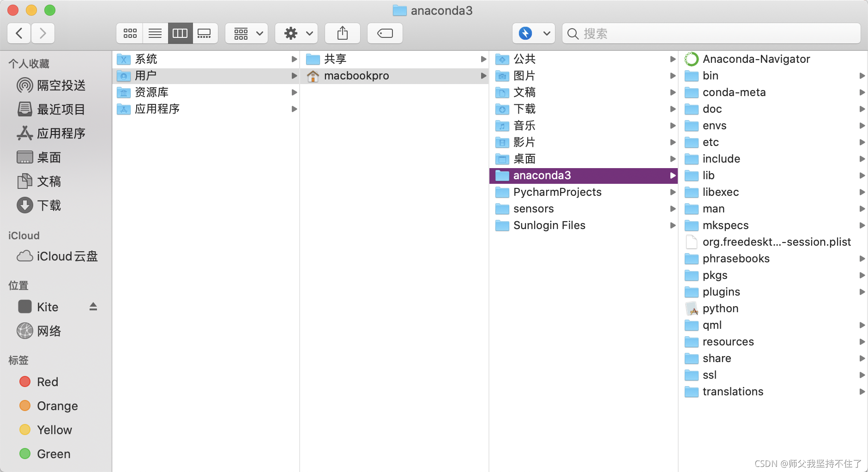The image size is (868, 472).
Task: Open the gear action menu
Action: [297, 33]
